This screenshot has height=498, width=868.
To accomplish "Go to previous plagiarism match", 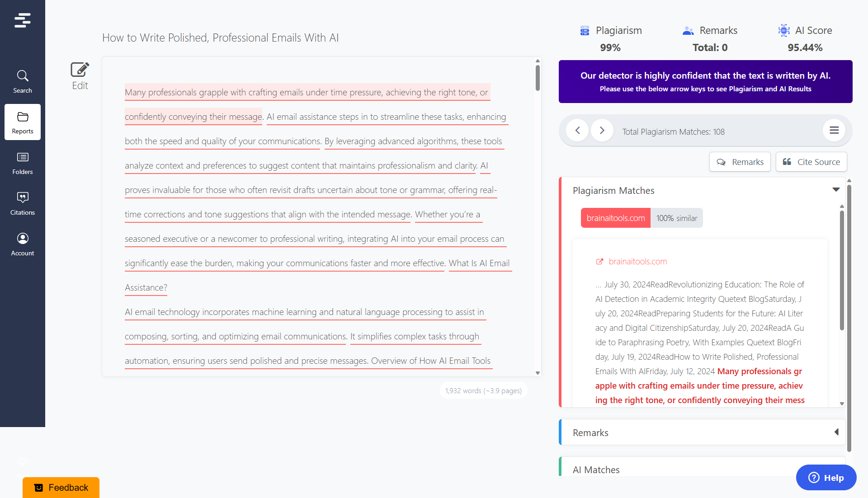I will 577,131.
